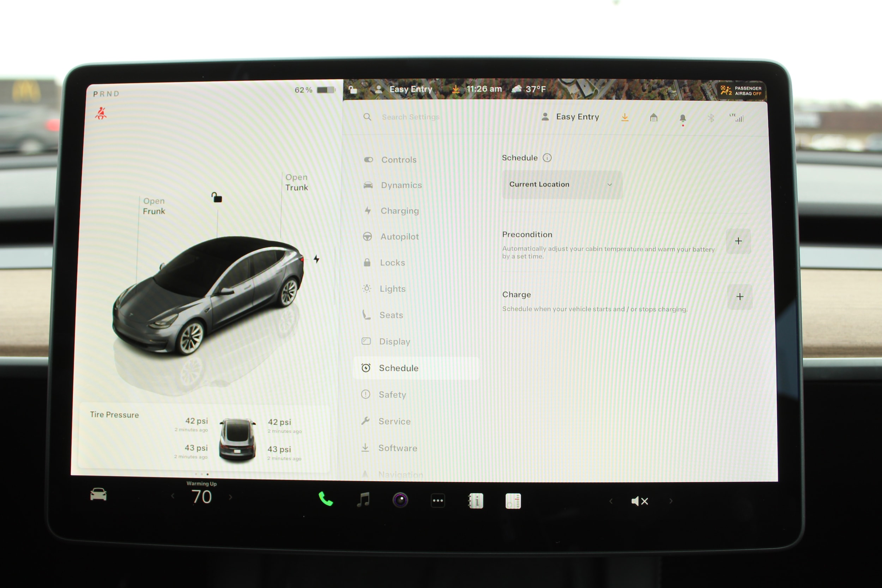882x588 pixels.
Task: Add a Precondition schedule with plus
Action: click(x=738, y=241)
